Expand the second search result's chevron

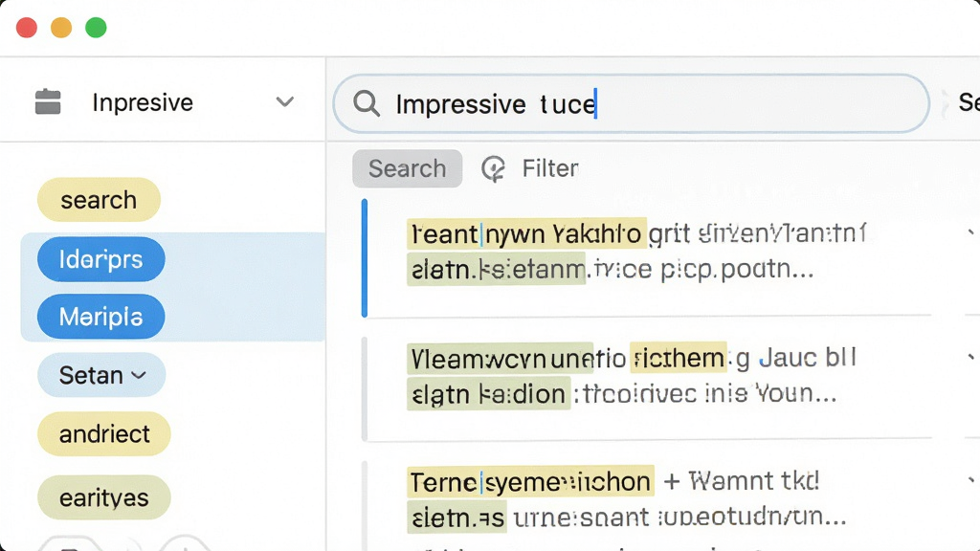[x=970, y=357]
